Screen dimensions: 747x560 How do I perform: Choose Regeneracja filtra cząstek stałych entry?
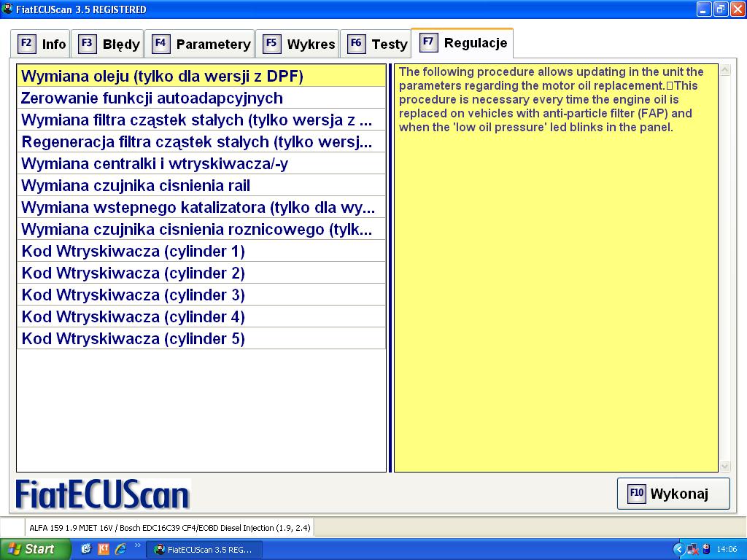coord(201,142)
